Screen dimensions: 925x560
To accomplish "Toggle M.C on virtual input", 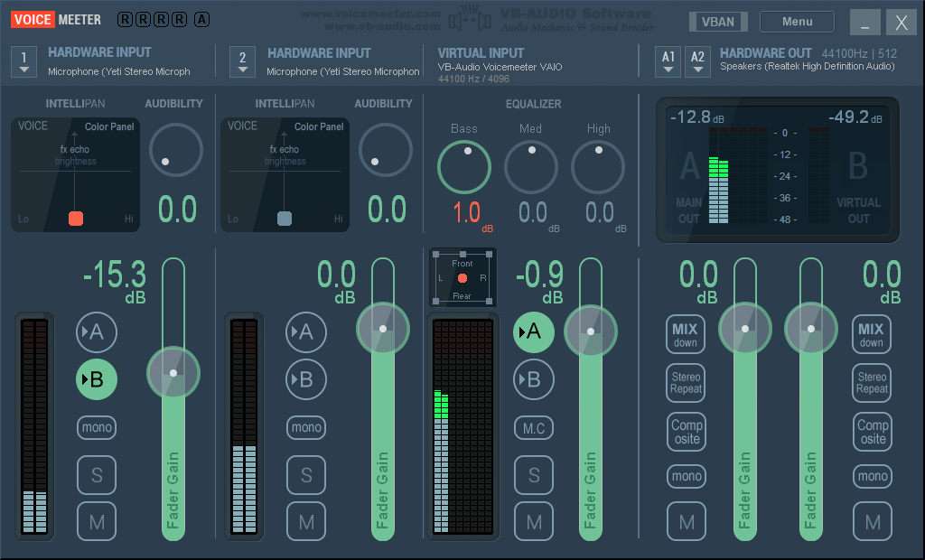I will 534,428.
